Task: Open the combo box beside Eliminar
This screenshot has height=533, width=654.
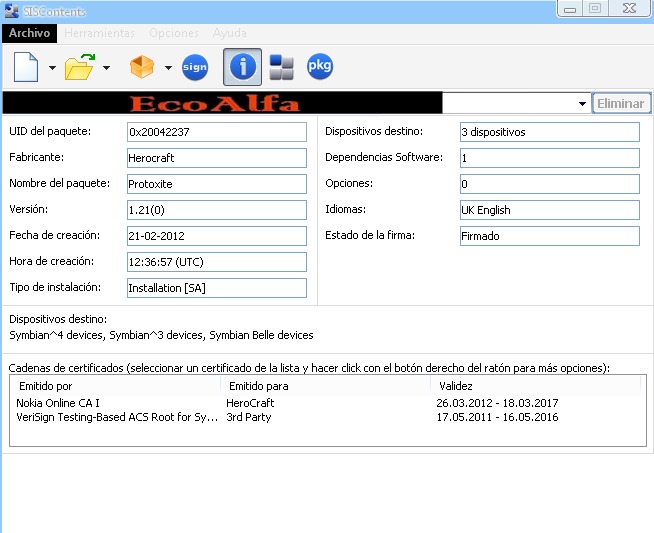Action: [x=516, y=103]
